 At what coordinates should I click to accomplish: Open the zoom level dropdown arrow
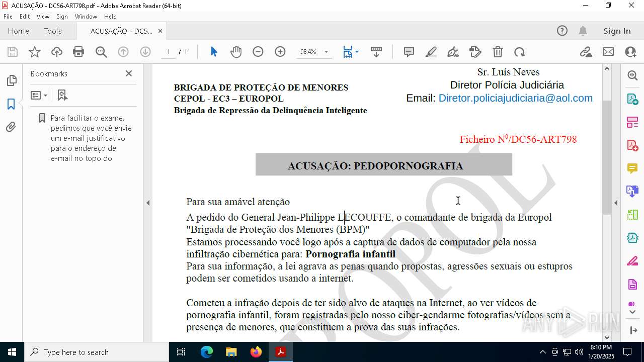coord(326,52)
